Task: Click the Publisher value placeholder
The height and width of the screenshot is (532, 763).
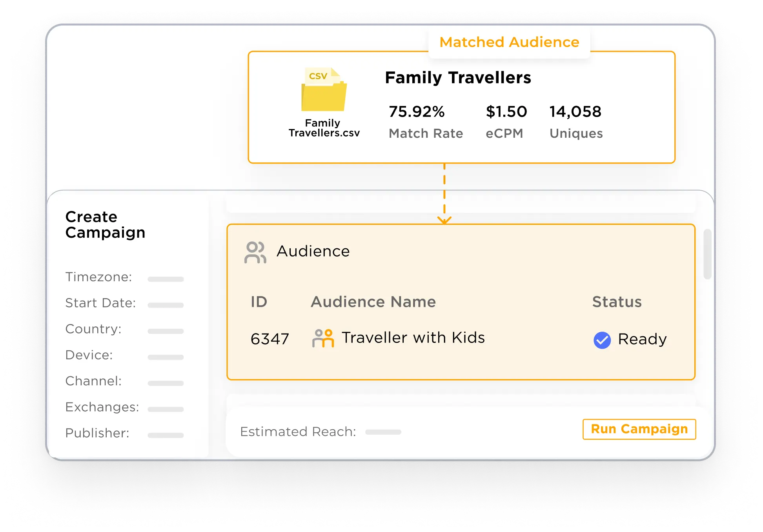Action: pos(166,435)
